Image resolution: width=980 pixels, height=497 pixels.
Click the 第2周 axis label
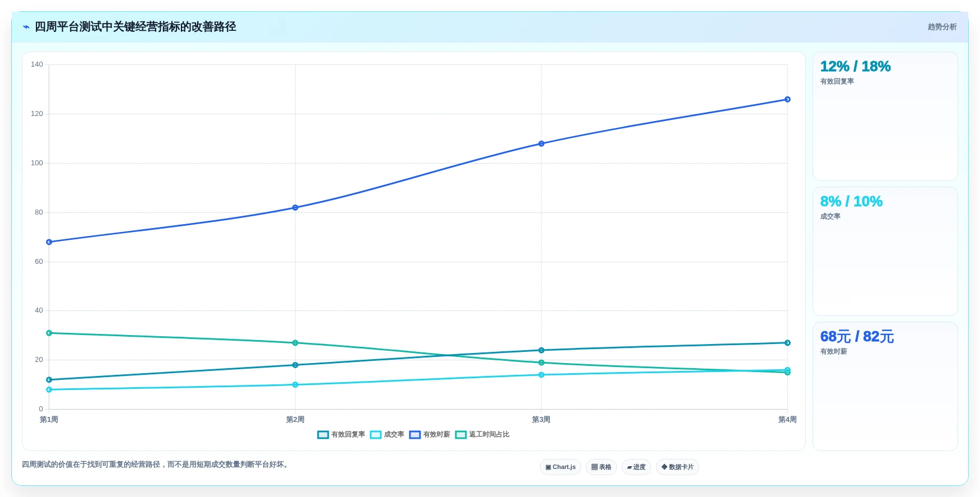click(295, 420)
